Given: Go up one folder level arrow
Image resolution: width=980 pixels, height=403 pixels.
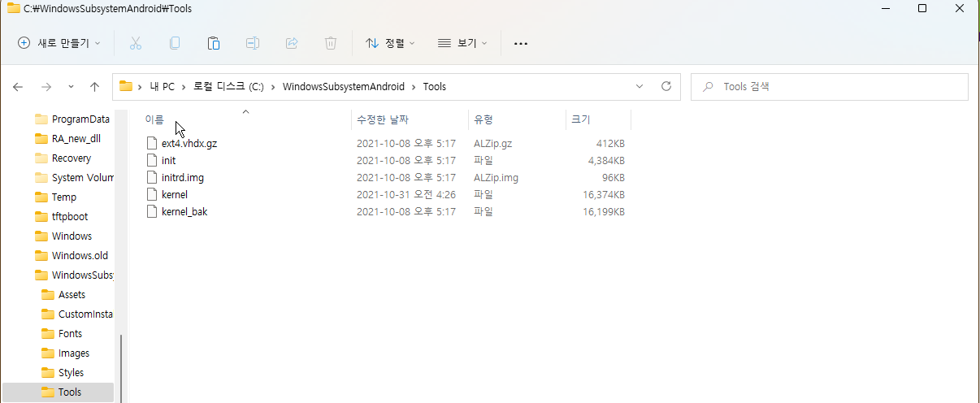Looking at the screenshot, I should tap(94, 86).
